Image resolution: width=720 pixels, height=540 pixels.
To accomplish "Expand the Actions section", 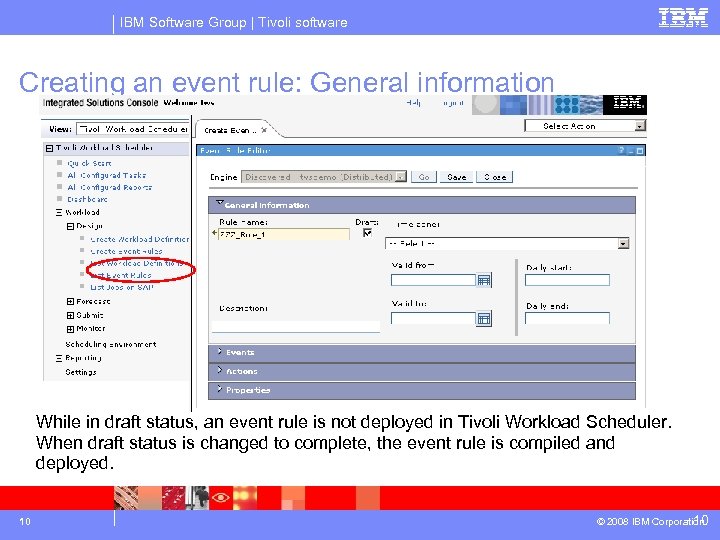I will tap(219, 371).
